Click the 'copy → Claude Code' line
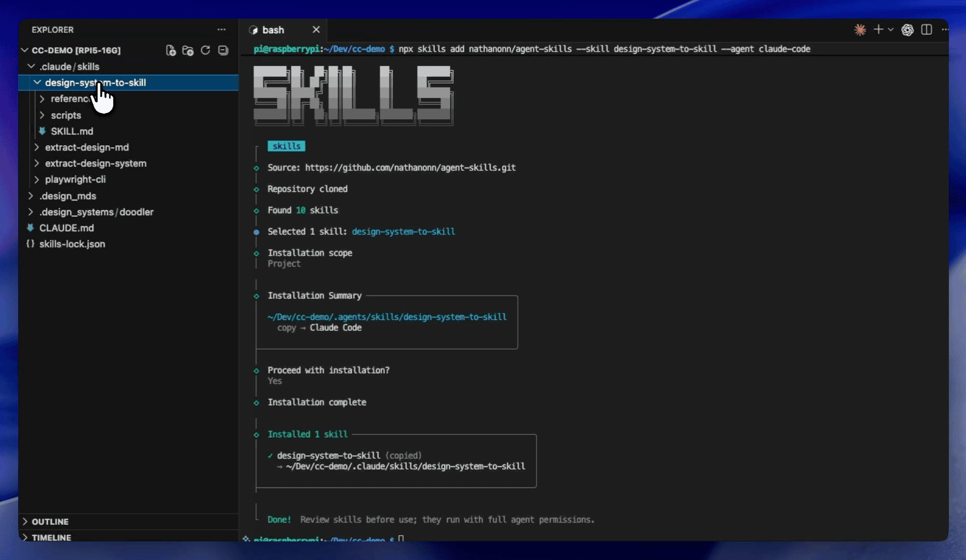The width and height of the screenshot is (966, 560). click(319, 328)
